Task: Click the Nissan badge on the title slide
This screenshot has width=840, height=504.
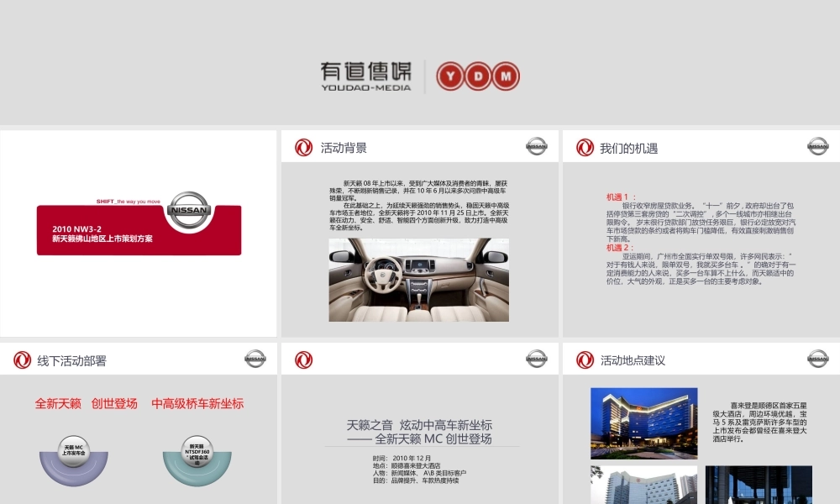Action: tap(188, 209)
